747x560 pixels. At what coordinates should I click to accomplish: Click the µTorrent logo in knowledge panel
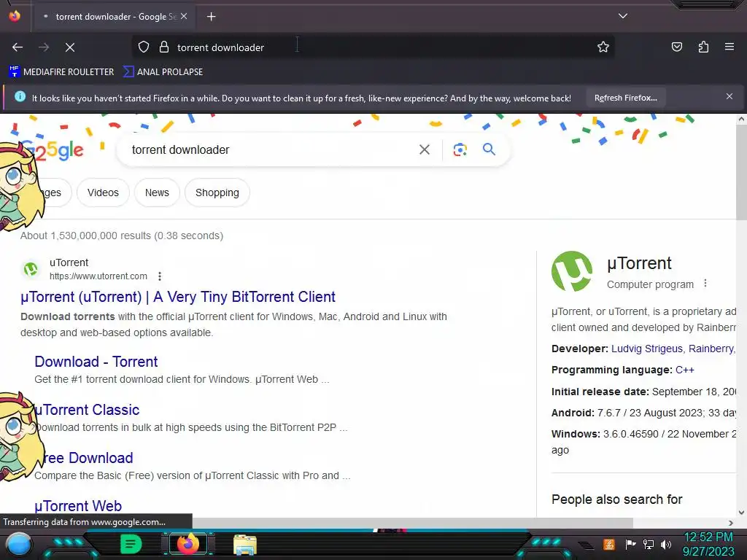pos(572,271)
